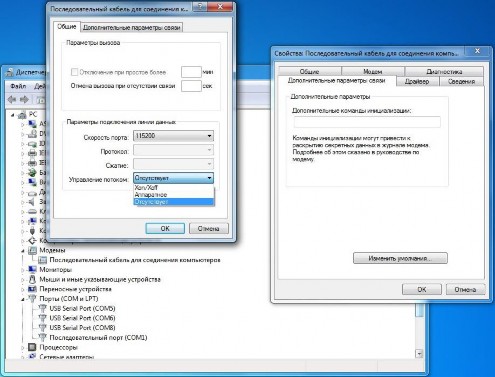Open the Скорость порта dropdown showing 115200
The height and width of the screenshot is (377, 495).
point(173,136)
